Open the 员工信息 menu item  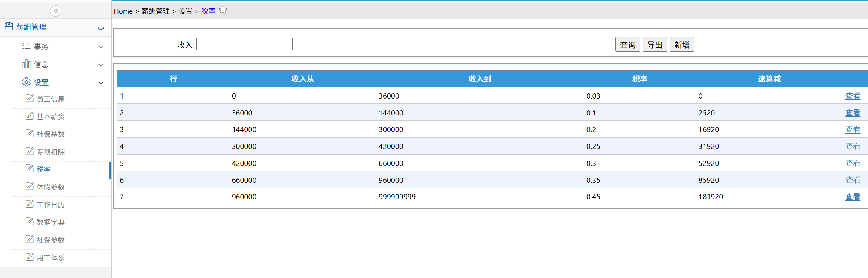(x=50, y=99)
